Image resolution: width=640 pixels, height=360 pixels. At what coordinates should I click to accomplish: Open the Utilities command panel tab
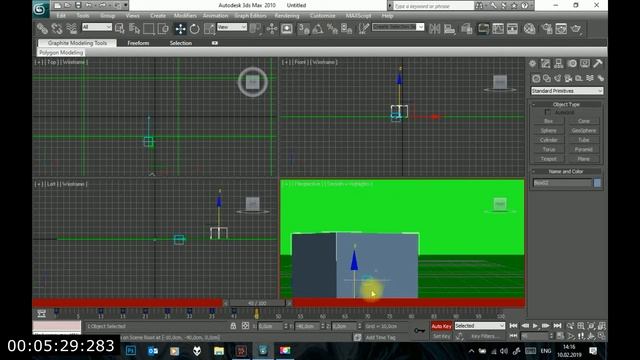click(x=598, y=64)
